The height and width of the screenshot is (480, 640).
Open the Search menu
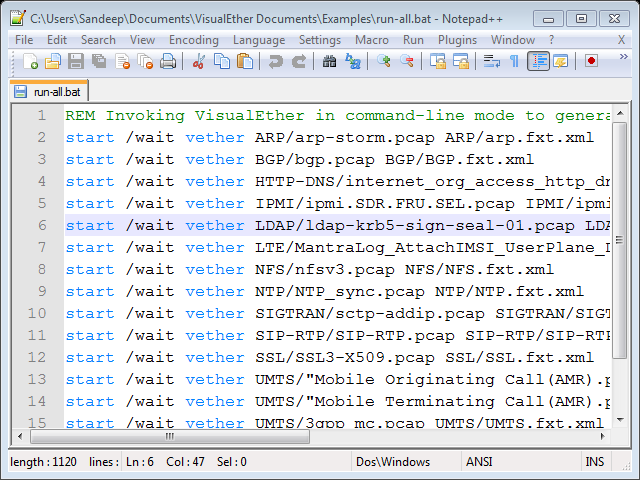click(x=98, y=40)
